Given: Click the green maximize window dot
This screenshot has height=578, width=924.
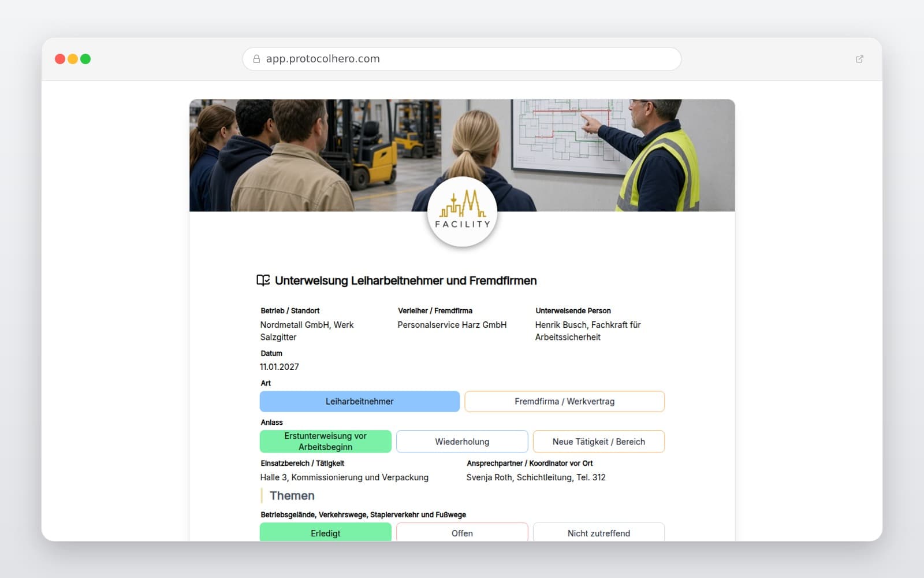Looking at the screenshot, I should 85,59.
